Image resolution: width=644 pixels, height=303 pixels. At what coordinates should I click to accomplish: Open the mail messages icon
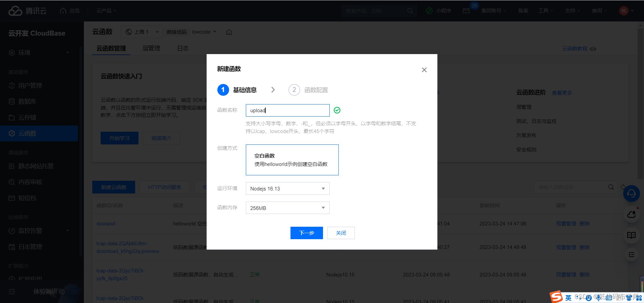coord(466,11)
